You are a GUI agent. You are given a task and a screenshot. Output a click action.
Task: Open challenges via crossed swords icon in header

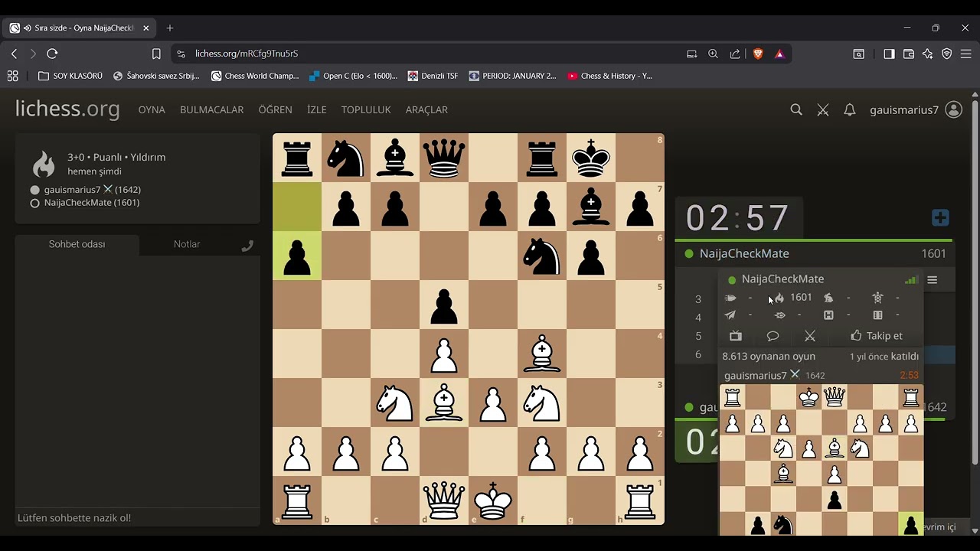pos(823,110)
